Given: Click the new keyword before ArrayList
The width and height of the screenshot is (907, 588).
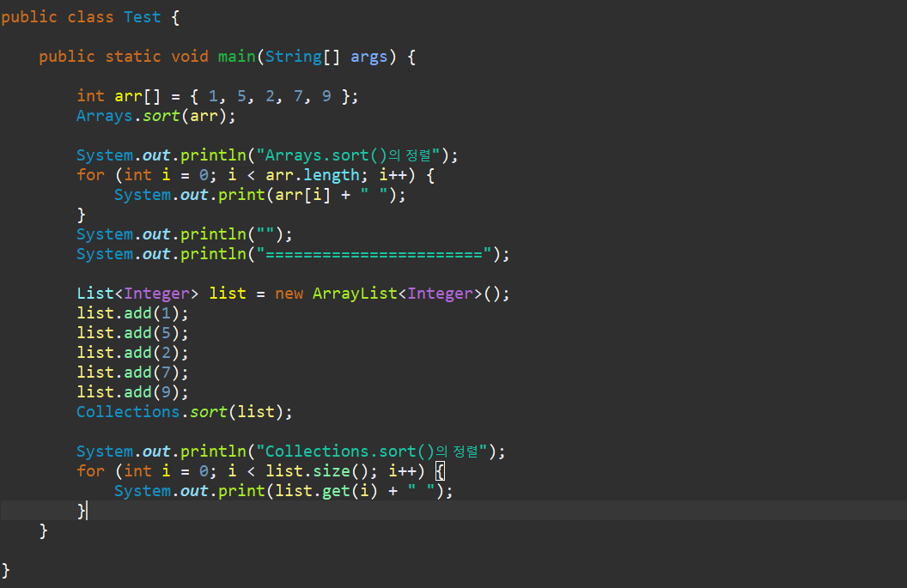Looking at the screenshot, I should (289, 294).
